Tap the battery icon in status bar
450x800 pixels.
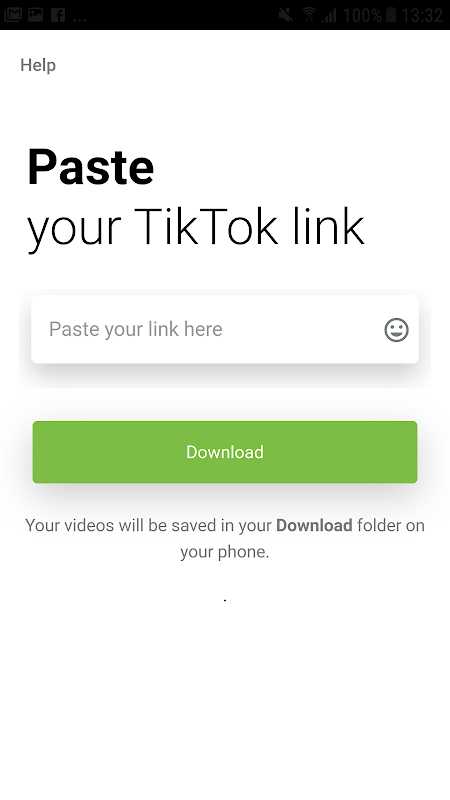391,15
